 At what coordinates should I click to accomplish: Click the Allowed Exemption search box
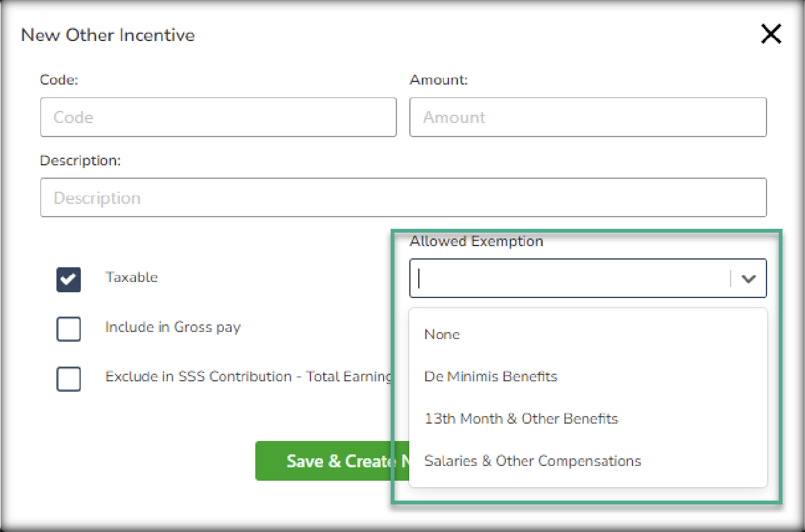[571, 279]
